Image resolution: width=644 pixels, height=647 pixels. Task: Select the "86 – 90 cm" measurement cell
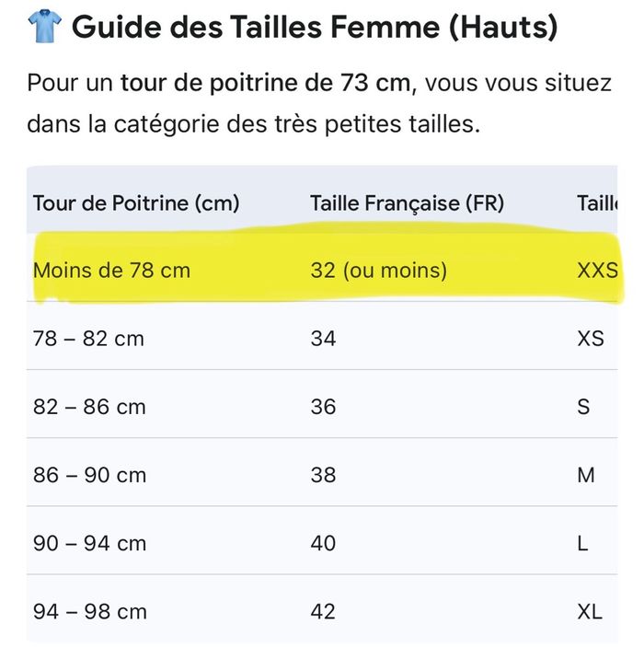[89, 475]
